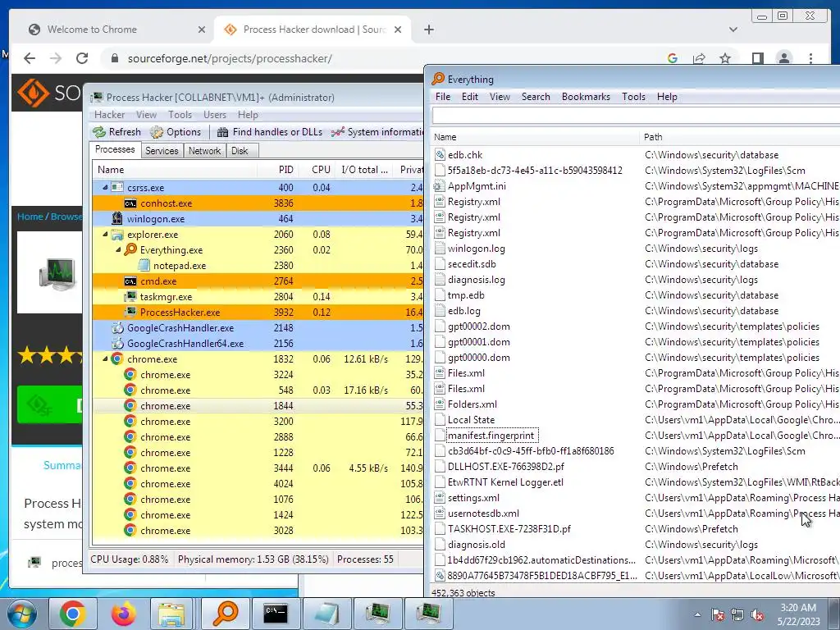Sort processes by PID column header
Image resolution: width=840 pixels, height=630 pixels.
click(278, 170)
